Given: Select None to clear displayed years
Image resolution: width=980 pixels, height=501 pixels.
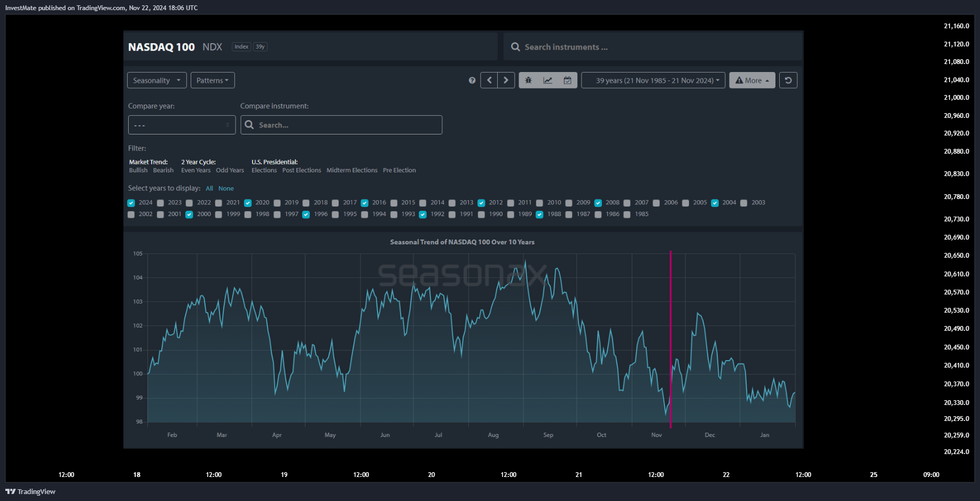Looking at the screenshot, I should pos(226,188).
